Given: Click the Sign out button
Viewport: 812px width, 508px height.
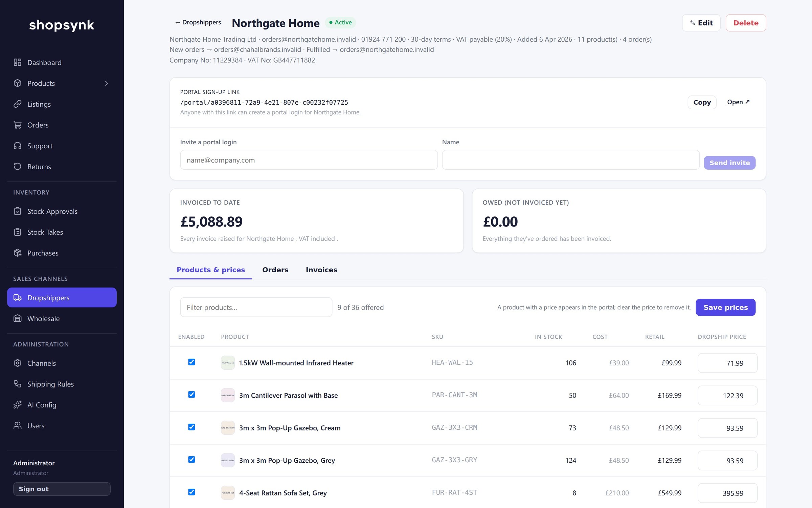Looking at the screenshot, I should click(x=62, y=489).
